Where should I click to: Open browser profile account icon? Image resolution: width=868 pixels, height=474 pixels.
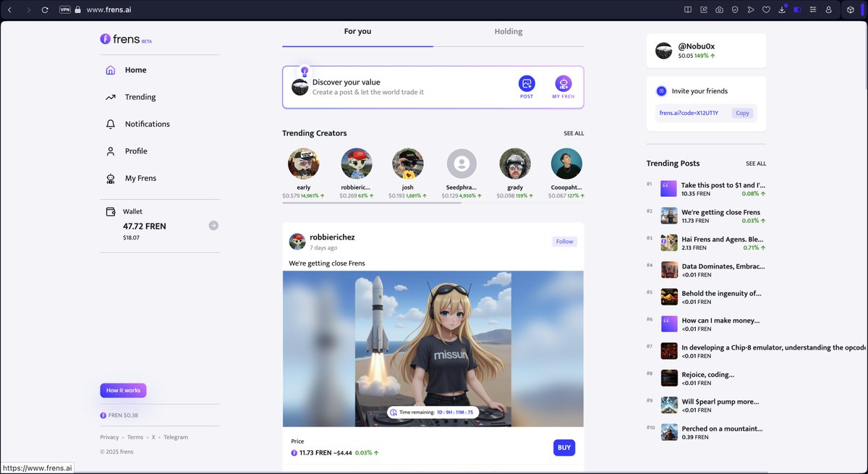click(829, 10)
